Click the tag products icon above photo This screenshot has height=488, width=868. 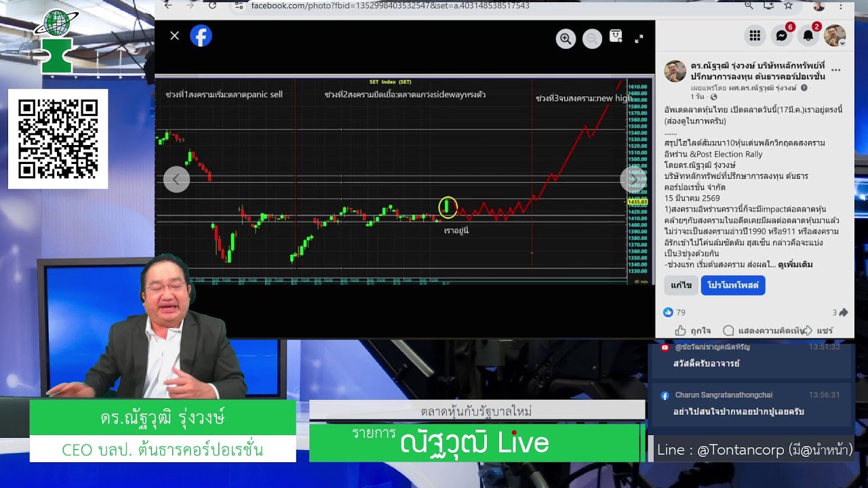[x=616, y=37]
